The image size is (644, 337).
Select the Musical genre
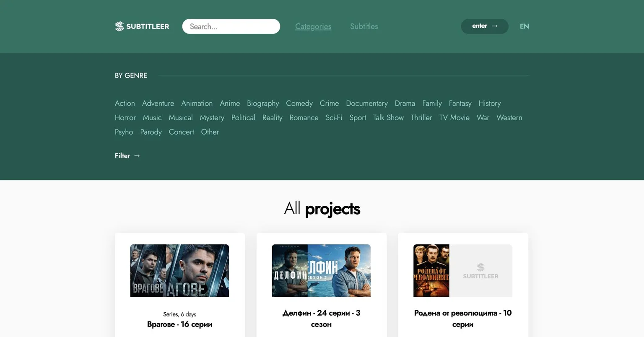coord(181,117)
